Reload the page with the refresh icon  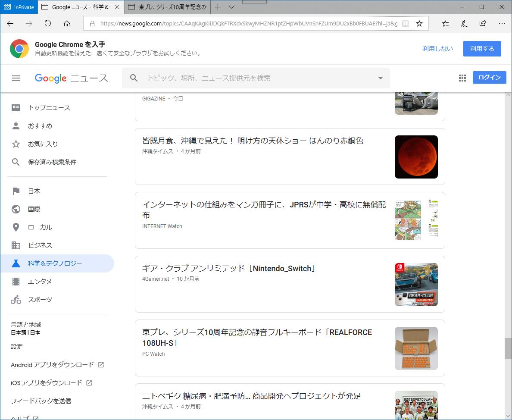(48, 24)
